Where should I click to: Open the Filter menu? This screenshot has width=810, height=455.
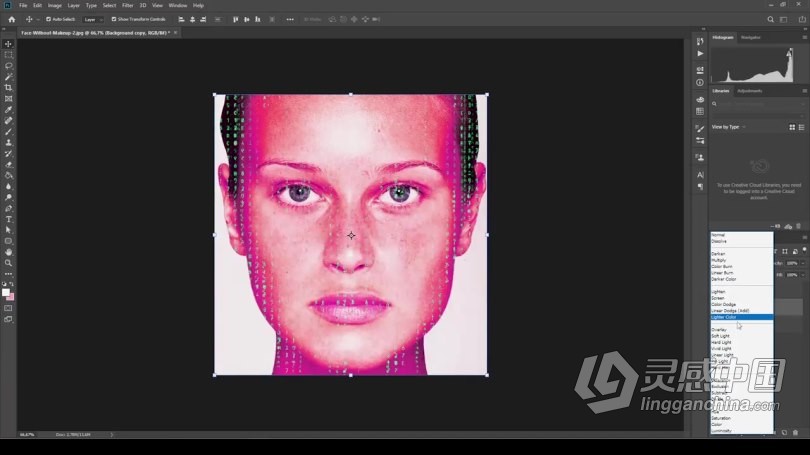pos(128,5)
